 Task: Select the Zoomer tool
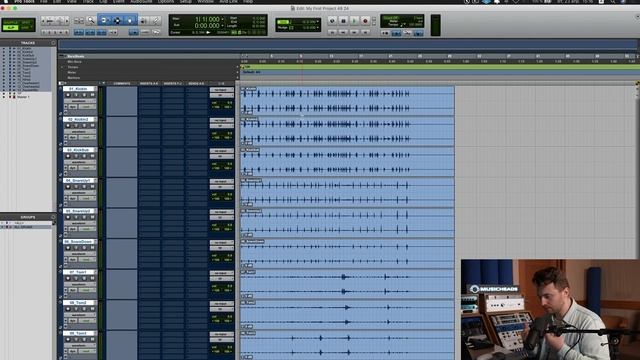click(91, 20)
